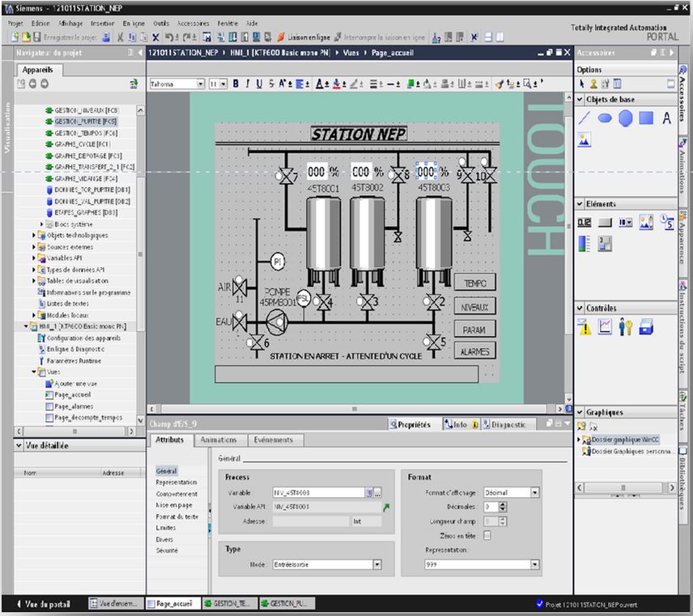
Task: Collapse the Vue détaillée panel
Action: pyautogui.click(x=19, y=445)
